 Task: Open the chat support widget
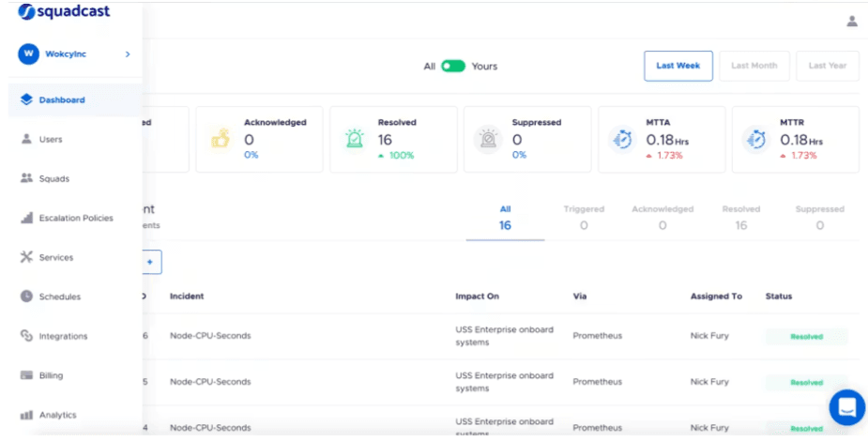847,407
